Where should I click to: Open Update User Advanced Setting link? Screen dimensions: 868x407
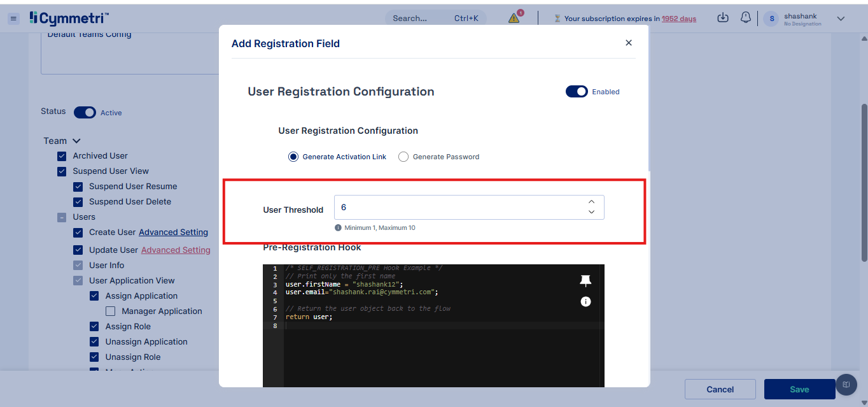176,250
